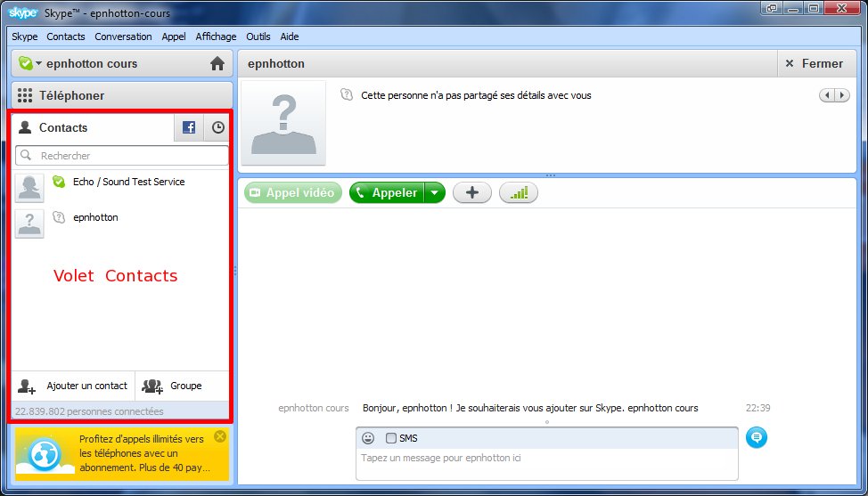
Task: Restore down the Skype window
Action: (814, 8)
